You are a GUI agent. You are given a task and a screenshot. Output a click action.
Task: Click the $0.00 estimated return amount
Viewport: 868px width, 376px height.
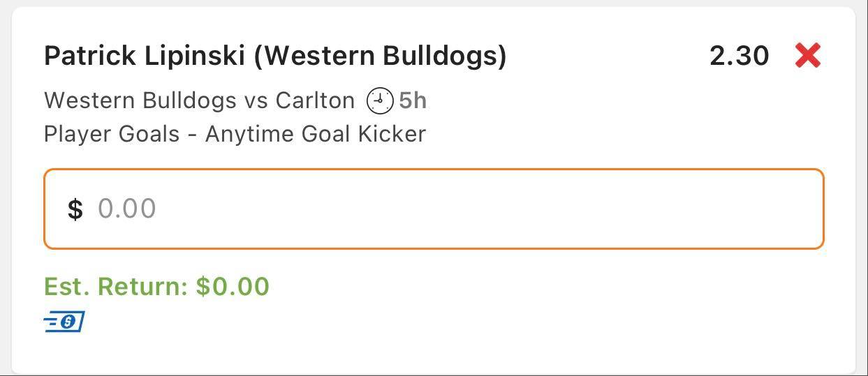(x=233, y=287)
